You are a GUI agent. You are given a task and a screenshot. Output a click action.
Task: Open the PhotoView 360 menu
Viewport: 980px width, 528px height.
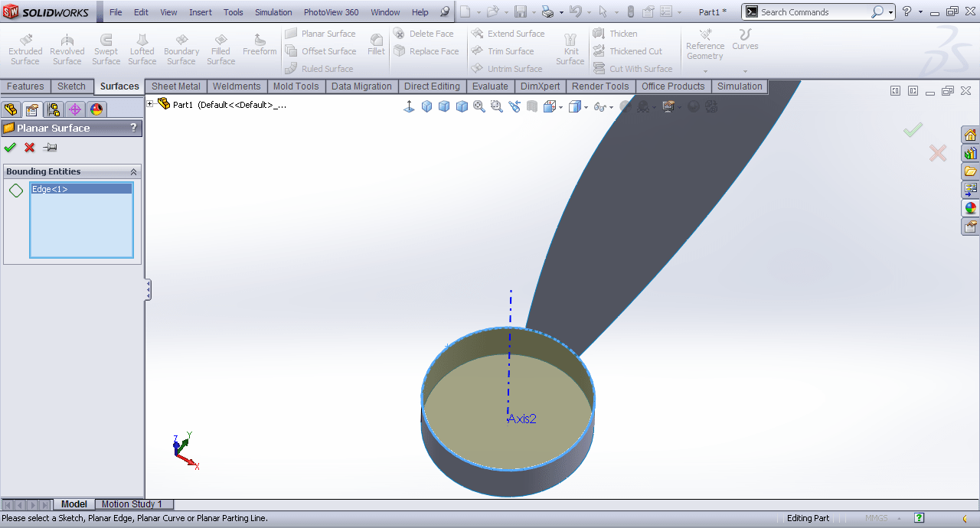(331, 12)
